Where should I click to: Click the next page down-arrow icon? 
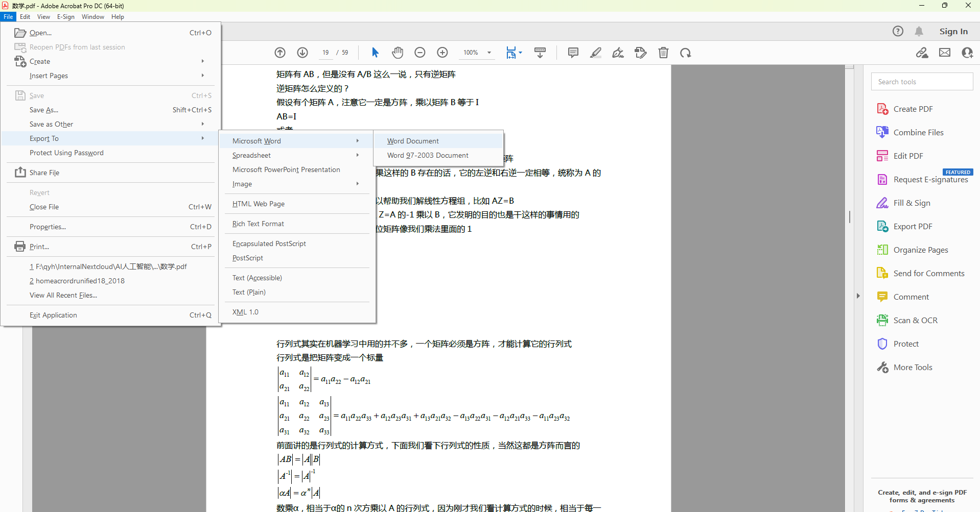pos(302,53)
